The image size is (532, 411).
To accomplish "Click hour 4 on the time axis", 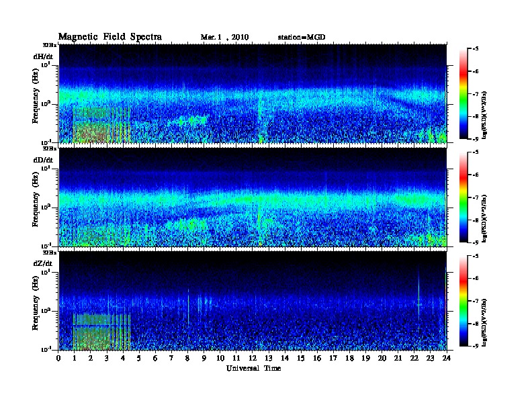I will coord(123,358).
